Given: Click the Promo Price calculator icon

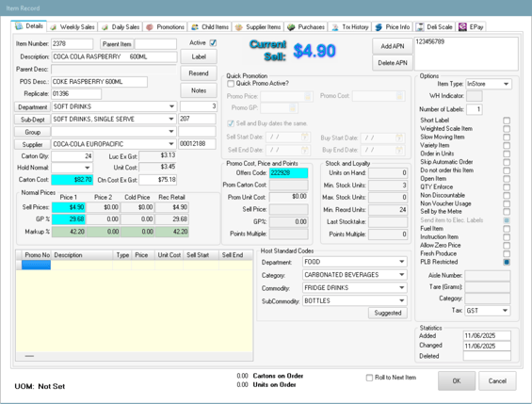Looking at the screenshot, I should (308, 96).
